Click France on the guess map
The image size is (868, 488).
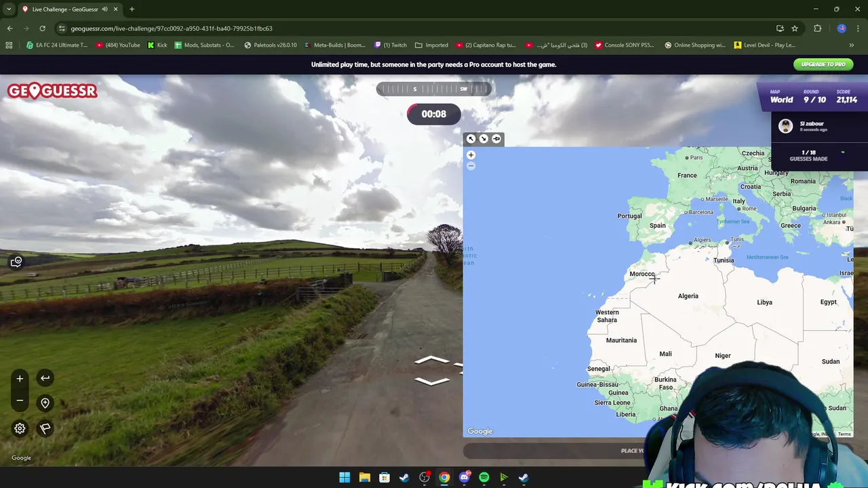[687, 176]
